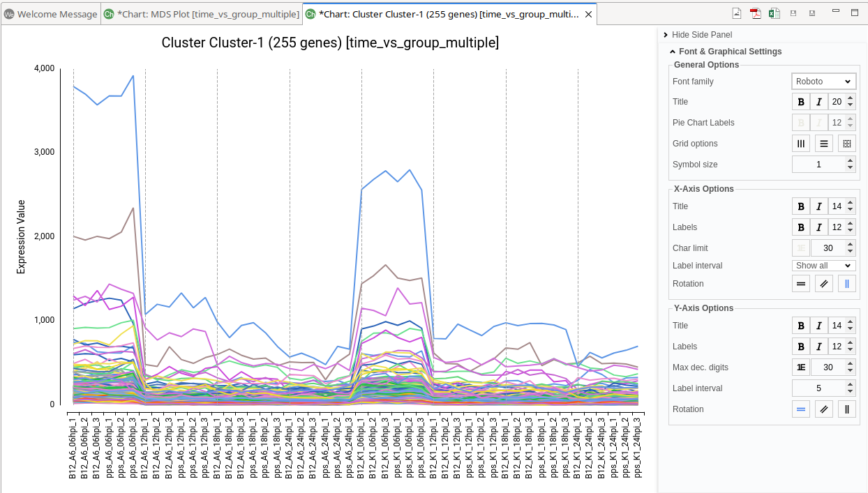Set X-Axis label rotation to diagonal

(824, 284)
